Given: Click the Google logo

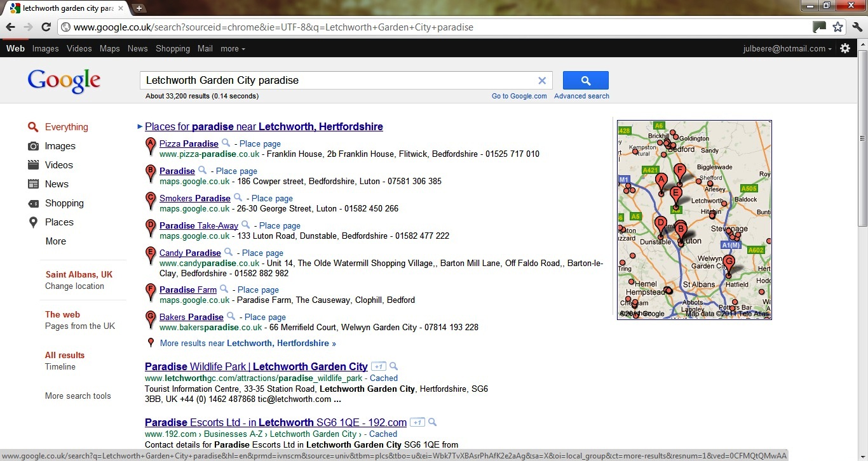Looking at the screenshot, I should [x=64, y=81].
